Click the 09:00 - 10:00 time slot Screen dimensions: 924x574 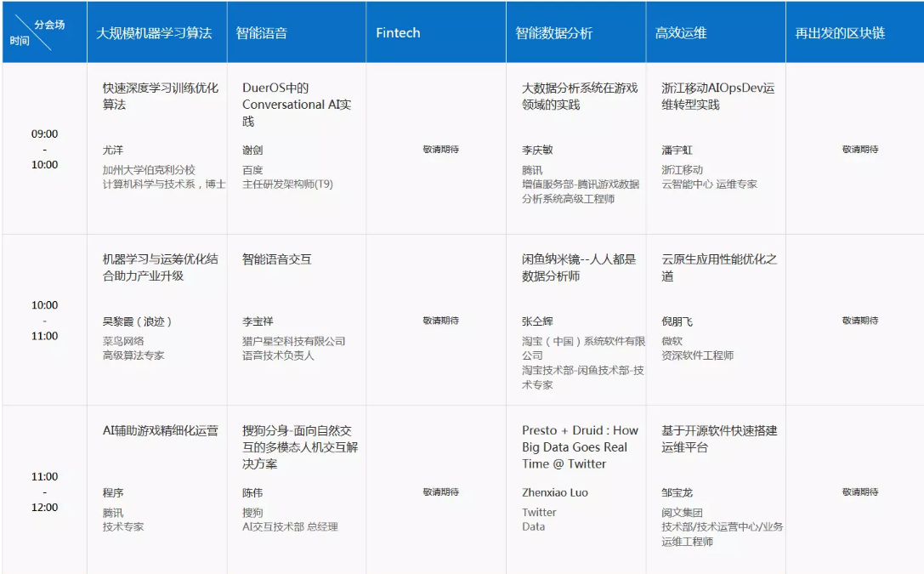pos(45,149)
